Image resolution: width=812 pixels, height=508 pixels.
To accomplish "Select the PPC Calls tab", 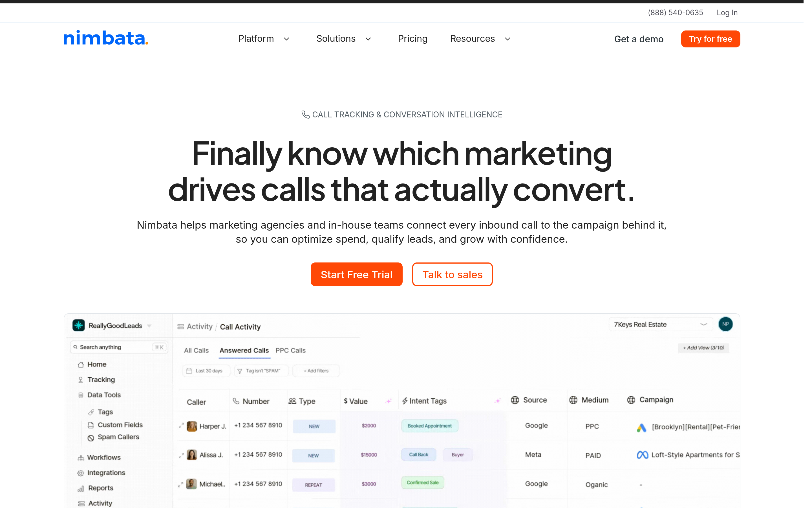I will pos(291,351).
